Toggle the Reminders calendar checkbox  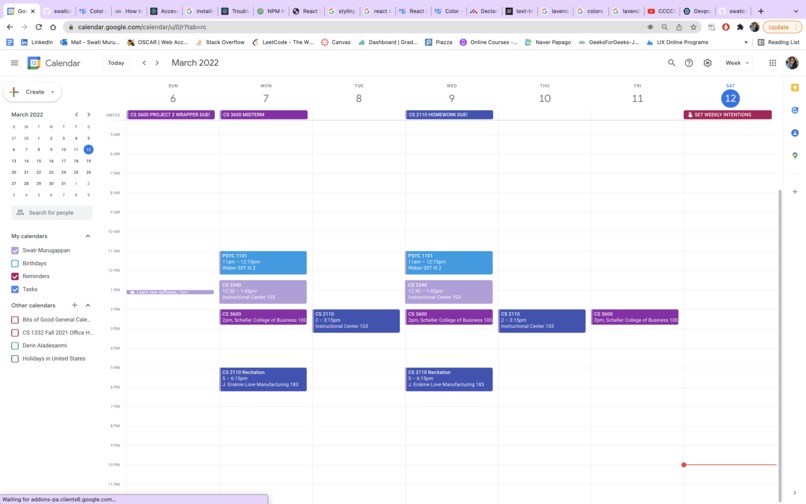15,276
